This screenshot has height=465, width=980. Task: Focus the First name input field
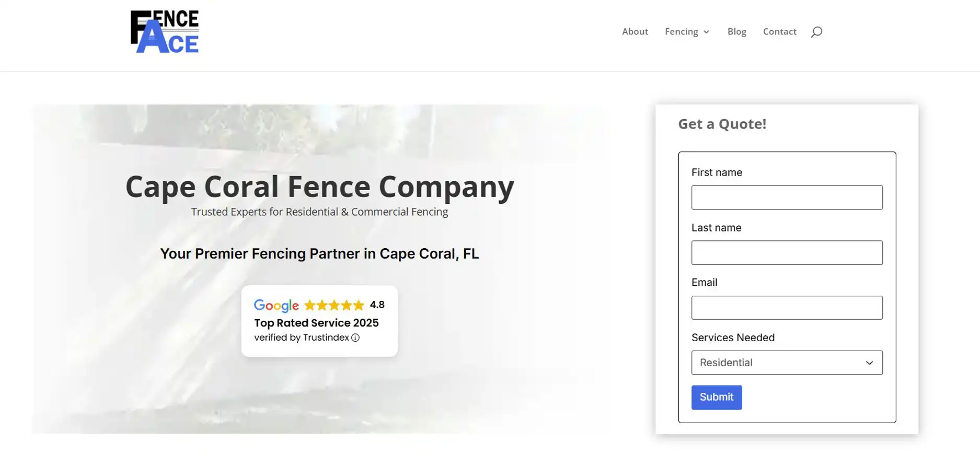[787, 197]
